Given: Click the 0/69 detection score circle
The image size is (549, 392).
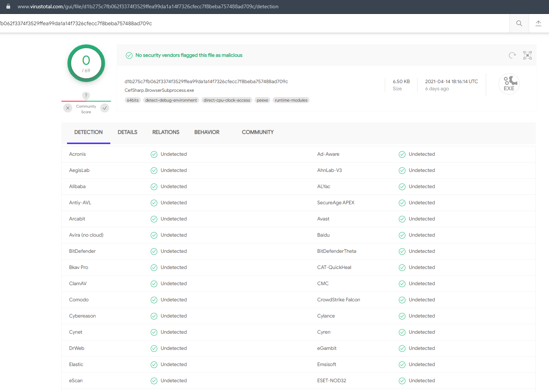Looking at the screenshot, I should pos(86,63).
